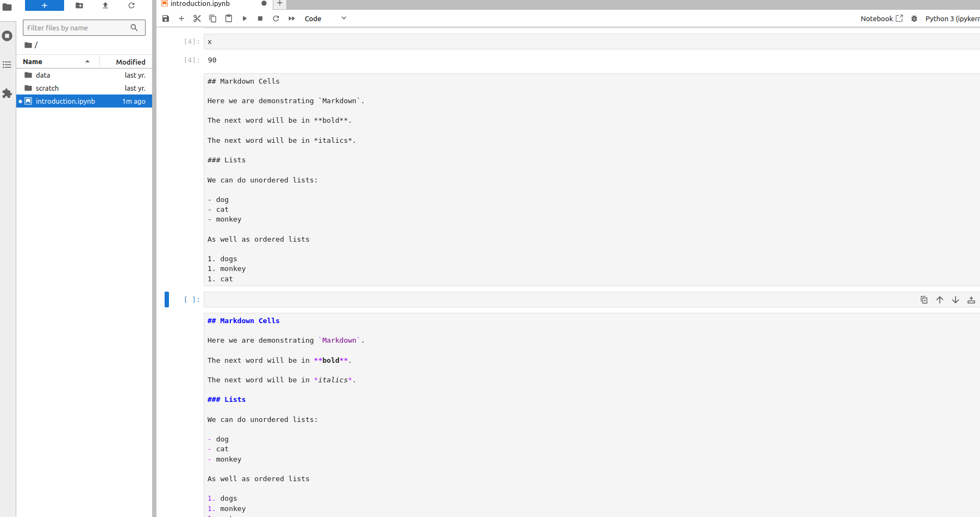Save the notebook with the disk icon
The width and height of the screenshot is (980, 517).
click(x=166, y=18)
